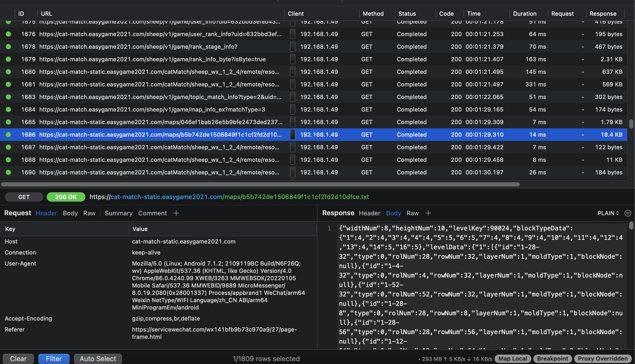Open the Header tab in the Response panel

pyautogui.click(x=369, y=213)
